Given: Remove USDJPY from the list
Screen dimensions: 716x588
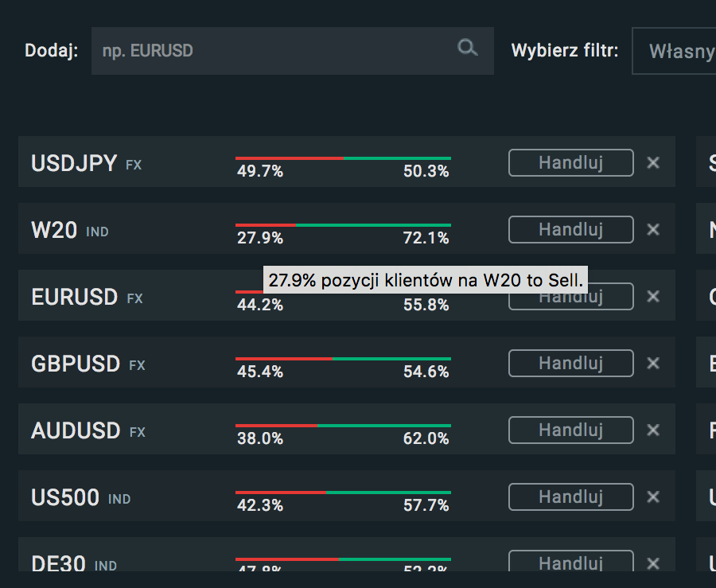Looking at the screenshot, I should (653, 162).
